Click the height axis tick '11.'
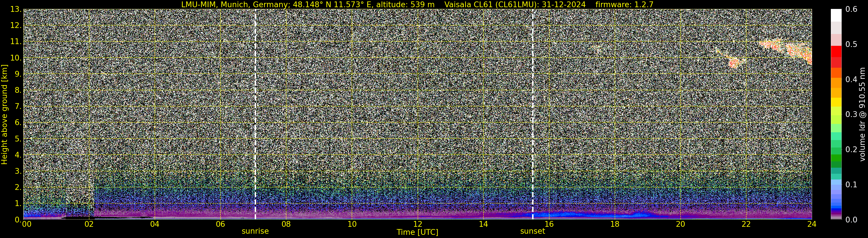 coord(16,42)
